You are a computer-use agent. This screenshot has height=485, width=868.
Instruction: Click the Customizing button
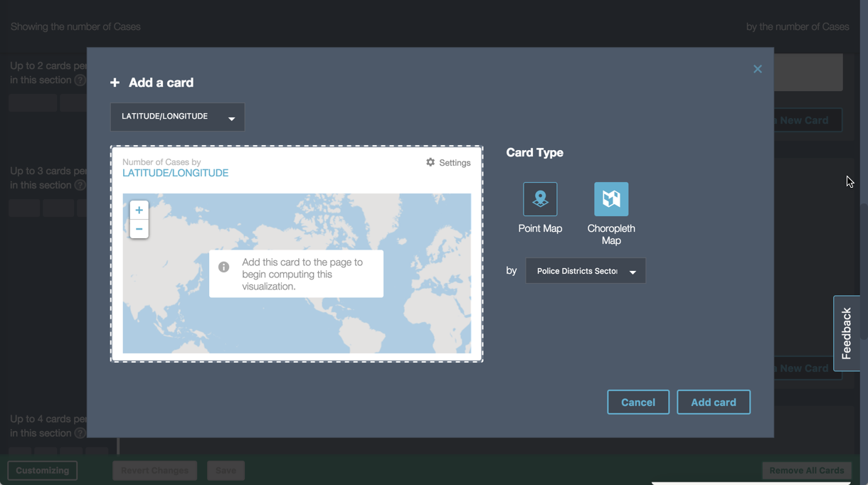point(43,470)
